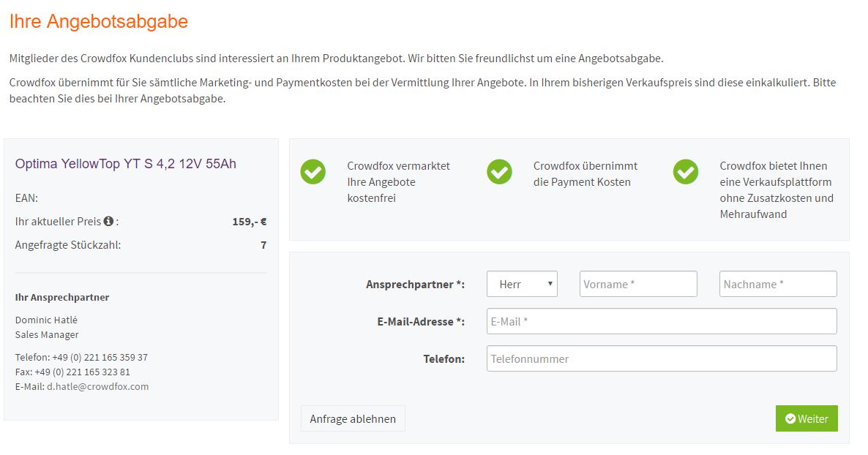
Task: Click the Angefragte Stückzahl value 7
Action: pos(263,244)
